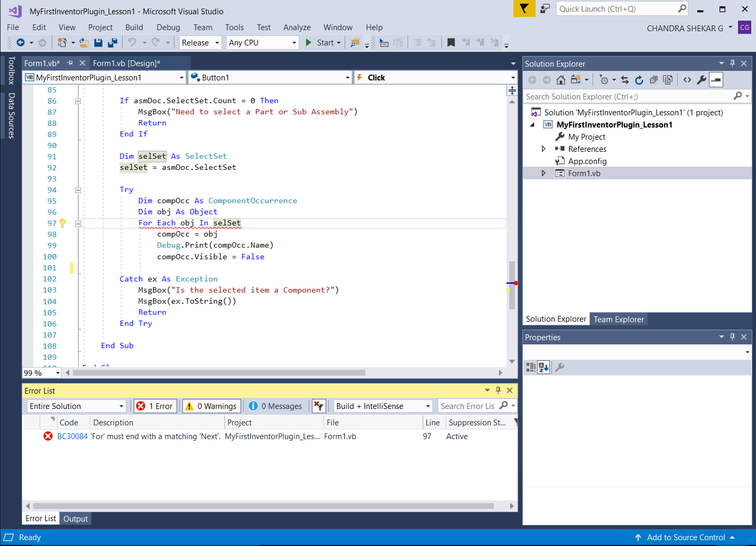The width and height of the screenshot is (756, 546).
Task: Click the lightbulb quick action on line 97
Action: click(62, 223)
